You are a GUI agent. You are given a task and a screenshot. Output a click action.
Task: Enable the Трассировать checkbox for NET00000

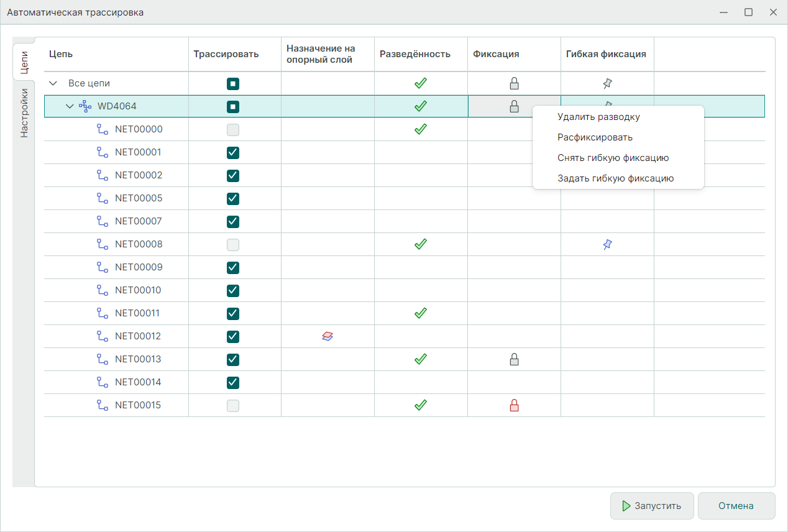tap(233, 130)
